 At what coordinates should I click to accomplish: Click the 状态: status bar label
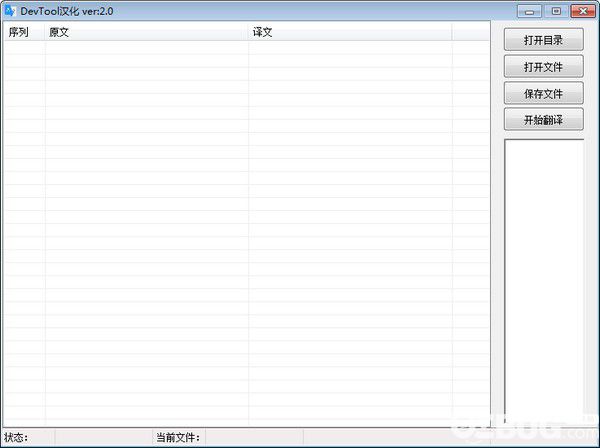tap(16, 437)
